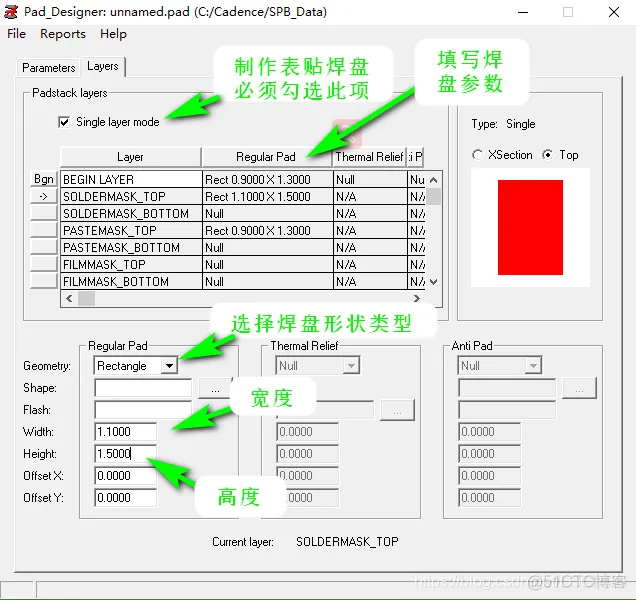Click BEGIN LAYER Thermal Relief Null cell
Viewport: 636px width, 600px height.
click(370, 179)
